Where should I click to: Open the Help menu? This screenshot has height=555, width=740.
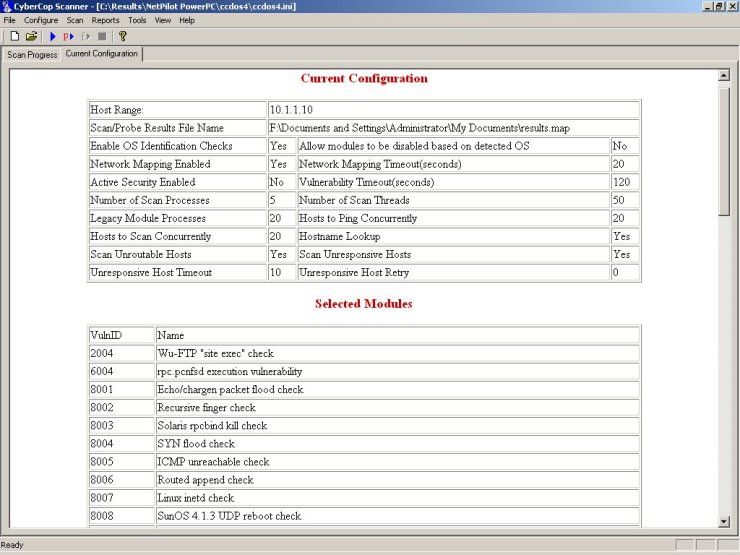tap(187, 20)
